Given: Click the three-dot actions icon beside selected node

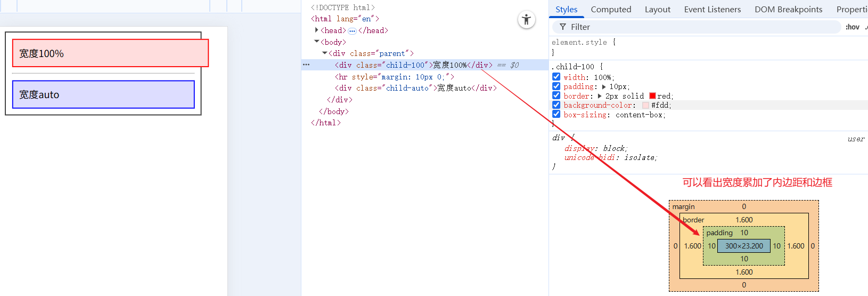Looking at the screenshot, I should [306, 65].
